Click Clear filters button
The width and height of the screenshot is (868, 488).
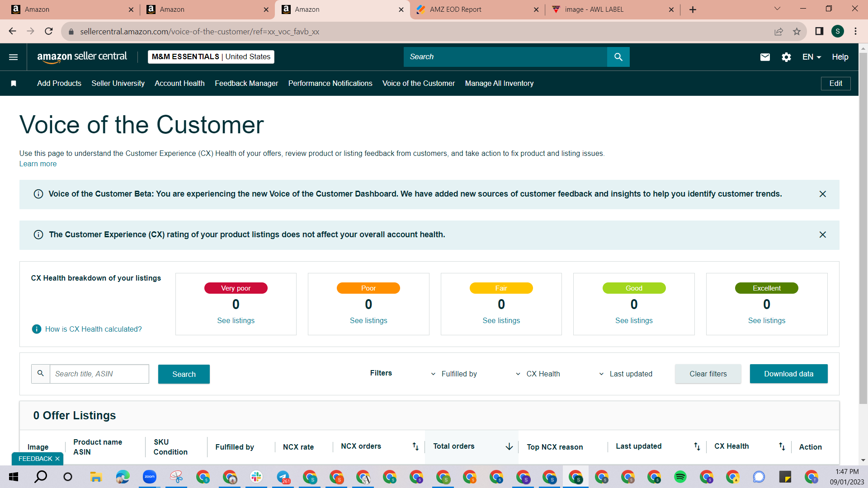click(x=708, y=374)
